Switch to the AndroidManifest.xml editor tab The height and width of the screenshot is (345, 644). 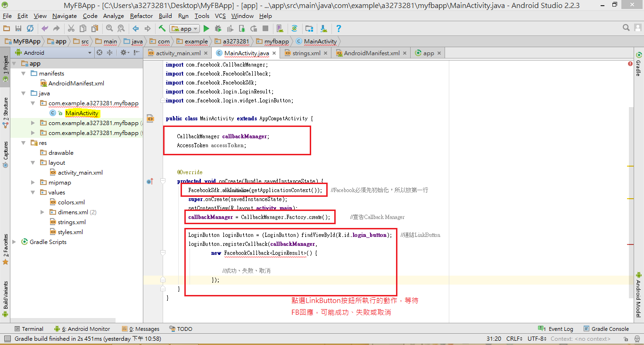pyautogui.click(x=372, y=53)
